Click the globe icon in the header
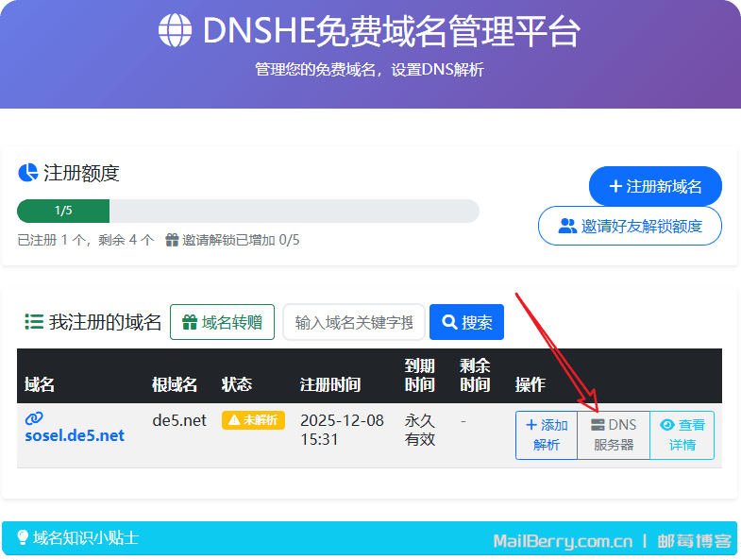 point(175,31)
